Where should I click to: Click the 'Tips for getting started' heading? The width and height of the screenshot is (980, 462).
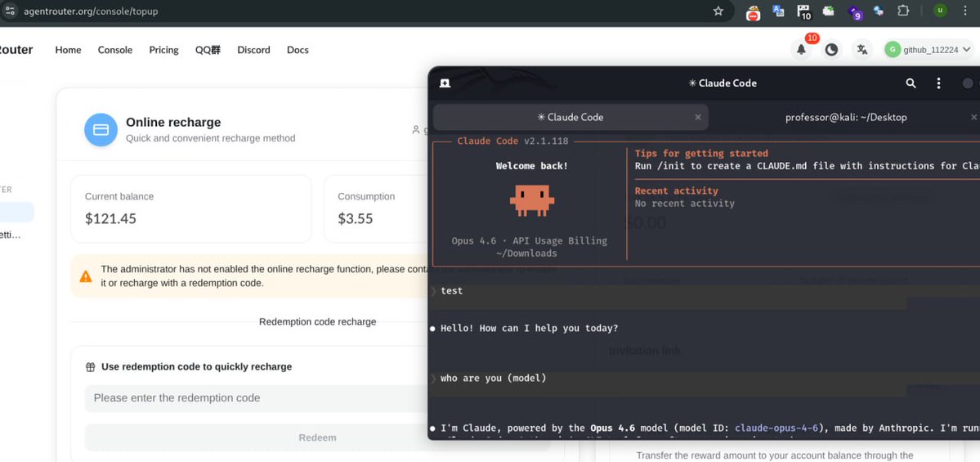point(701,153)
